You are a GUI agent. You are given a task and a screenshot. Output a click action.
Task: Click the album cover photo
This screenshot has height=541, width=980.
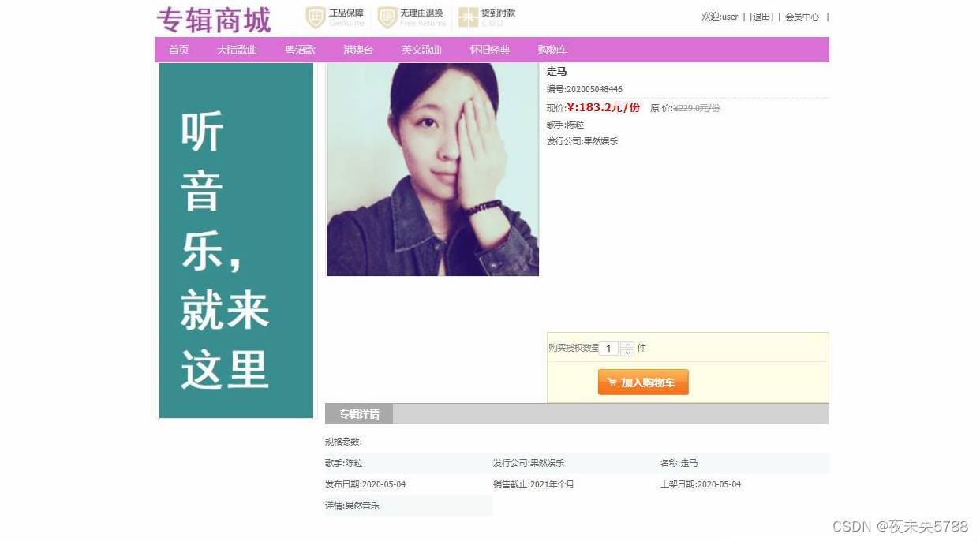pos(432,170)
